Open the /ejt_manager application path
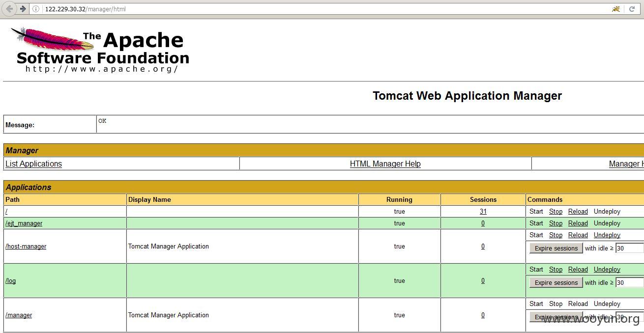This screenshot has height=333, width=644. pos(24,223)
